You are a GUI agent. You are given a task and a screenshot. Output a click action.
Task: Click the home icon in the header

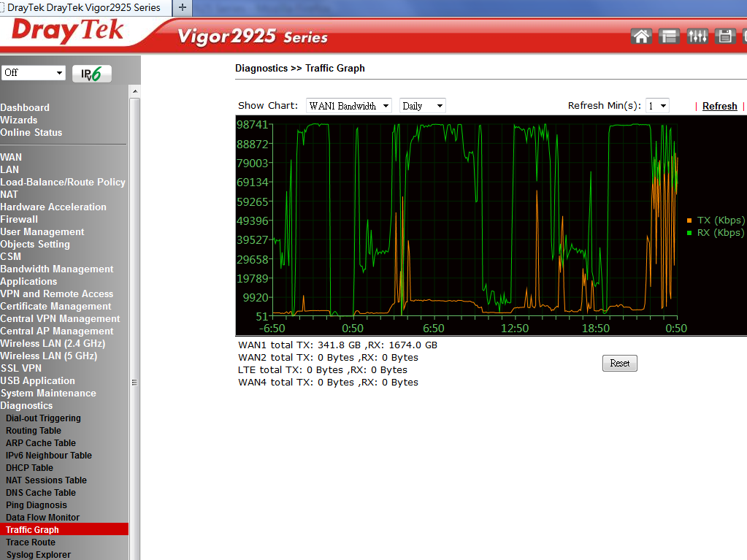tap(641, 37)
